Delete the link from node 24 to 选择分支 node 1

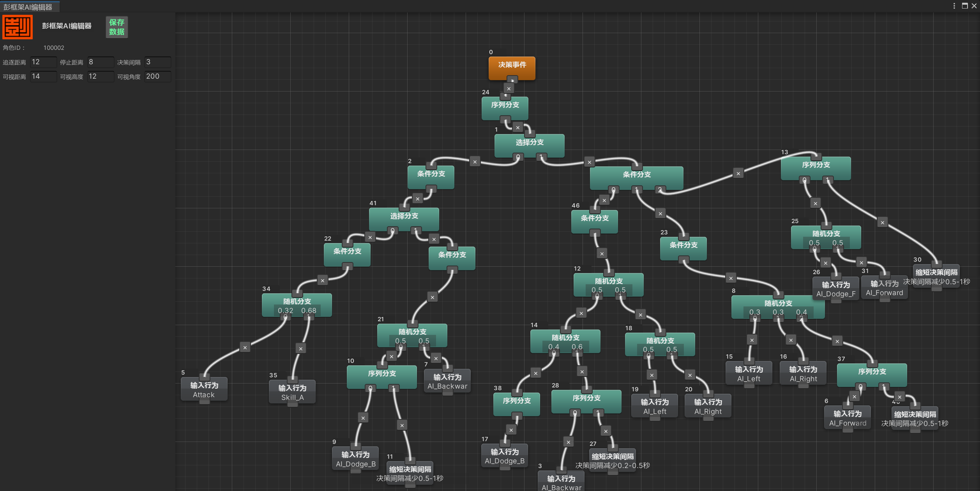point(517,128)
